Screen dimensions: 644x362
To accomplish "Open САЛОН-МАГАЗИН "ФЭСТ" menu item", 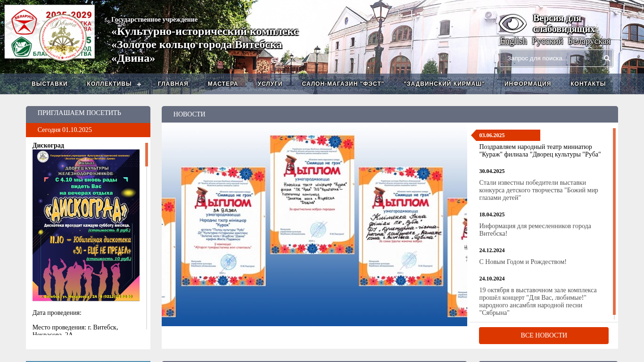I will [343, 84].
